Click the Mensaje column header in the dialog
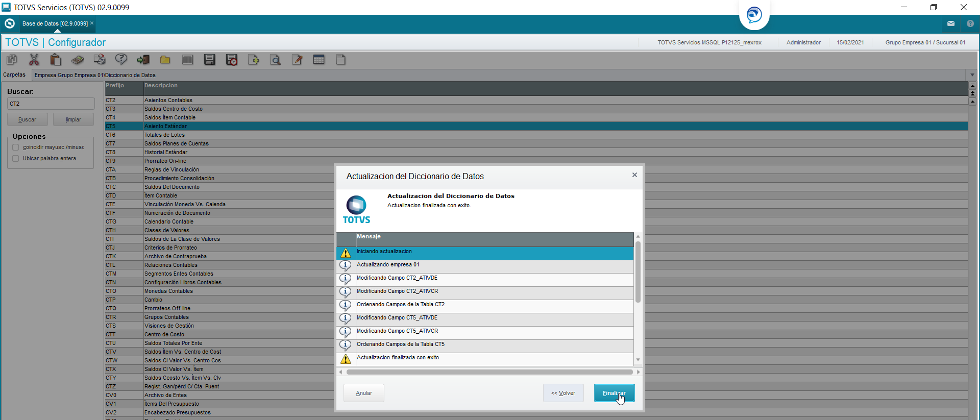Viewport: 980px width, 420px height. coord(495,239)
